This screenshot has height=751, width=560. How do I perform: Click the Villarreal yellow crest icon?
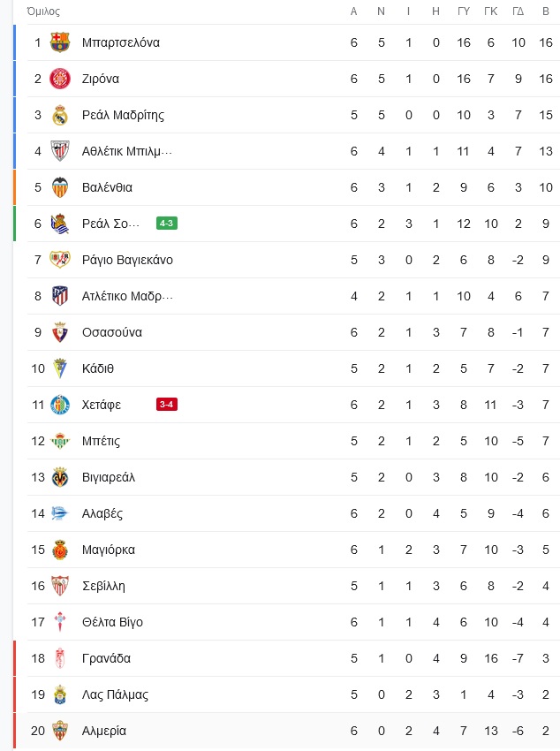[x=60, y=477]
